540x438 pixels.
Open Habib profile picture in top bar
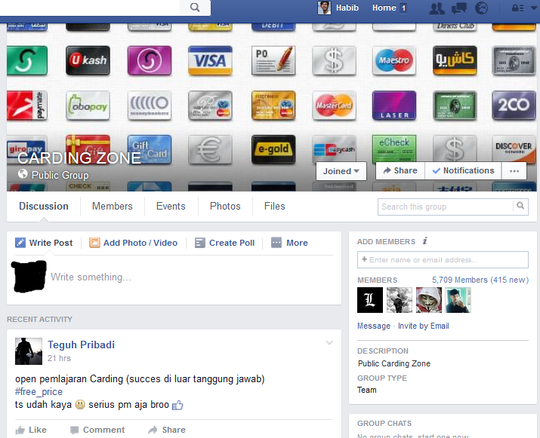tap(324, 8)
